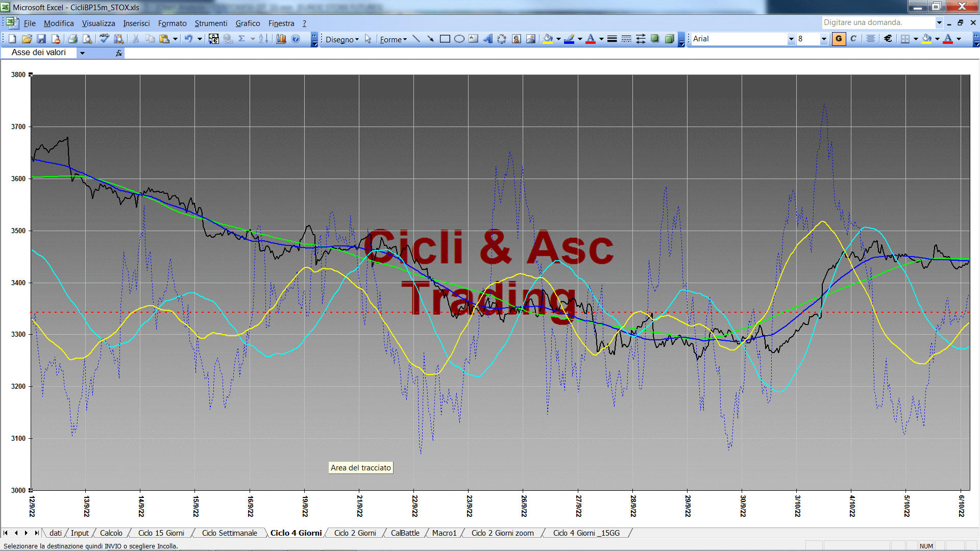Open the Asse dei valori name box dropdown

click(x=82, y=53)
